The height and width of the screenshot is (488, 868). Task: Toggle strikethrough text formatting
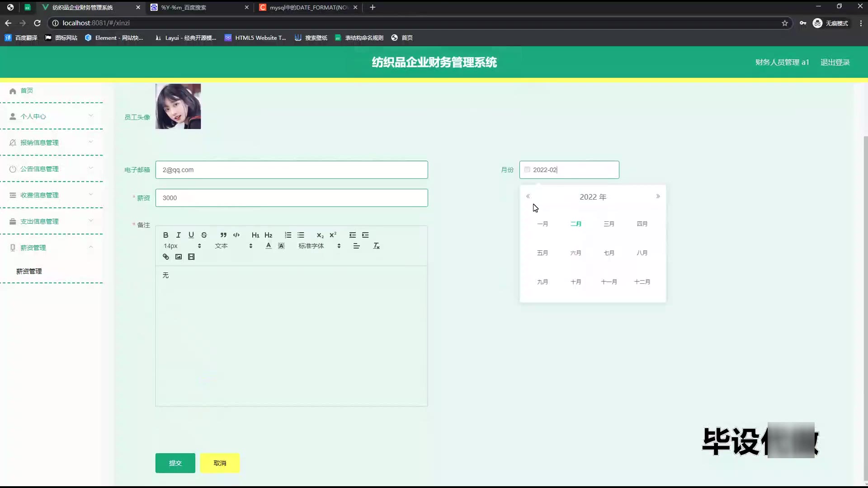pyautogui.click(x=204, y=235)
